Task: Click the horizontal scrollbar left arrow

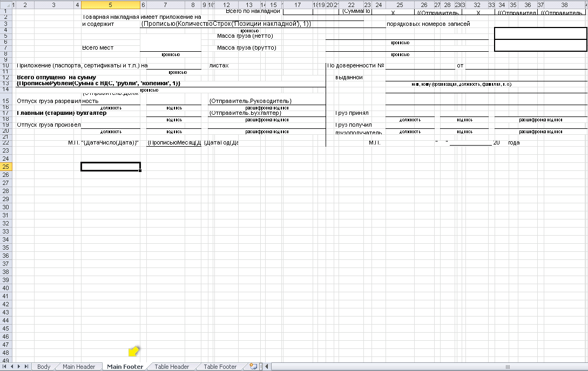Action: pyautogui.click(x=268, y=367)
